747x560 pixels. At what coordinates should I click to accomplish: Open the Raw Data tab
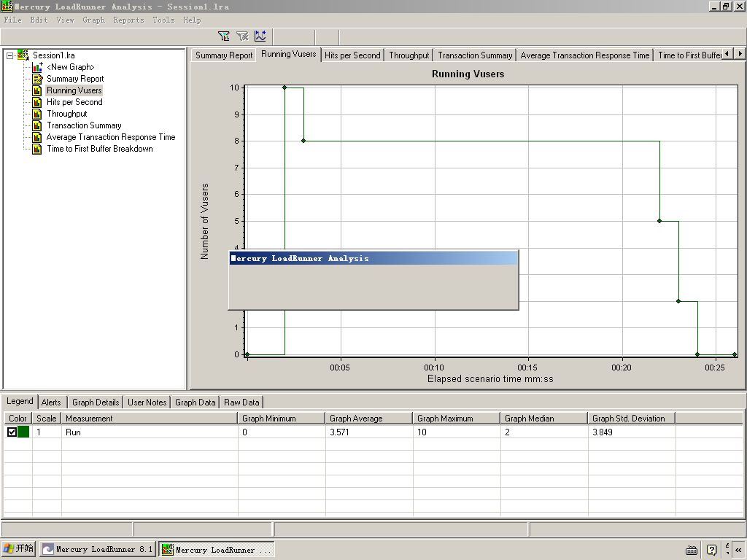241,402
